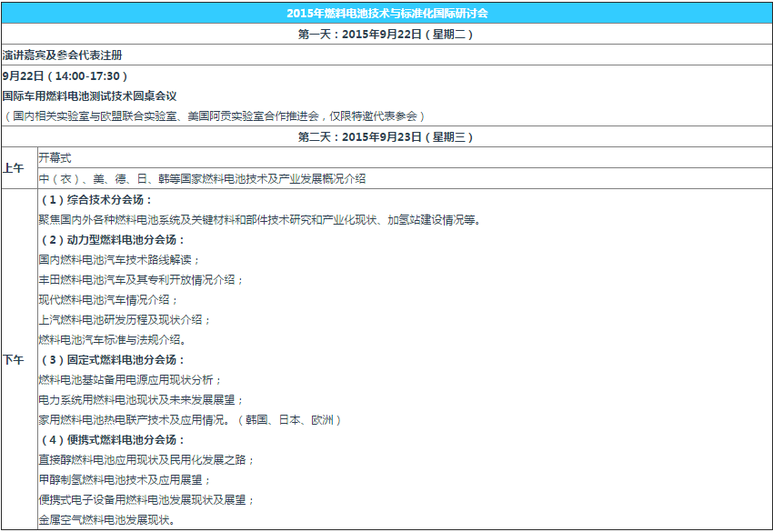Click the "下午" row label cell
Screen dimensions: 773x532
coord(14,360)
